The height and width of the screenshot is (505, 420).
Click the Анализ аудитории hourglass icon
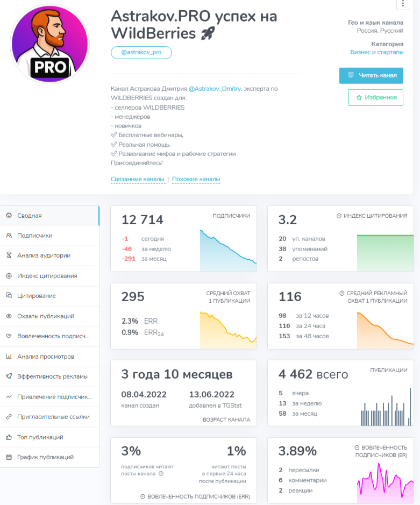click(9, 255)
